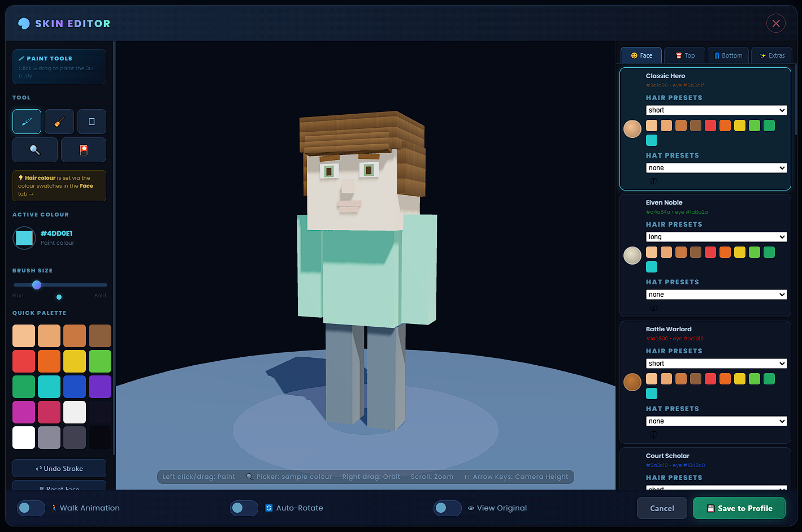The width and height of the screenshot is (802, 532).
Task: Open Battle Warlord hat presets dropdown
Action: (x=717, y=421)
